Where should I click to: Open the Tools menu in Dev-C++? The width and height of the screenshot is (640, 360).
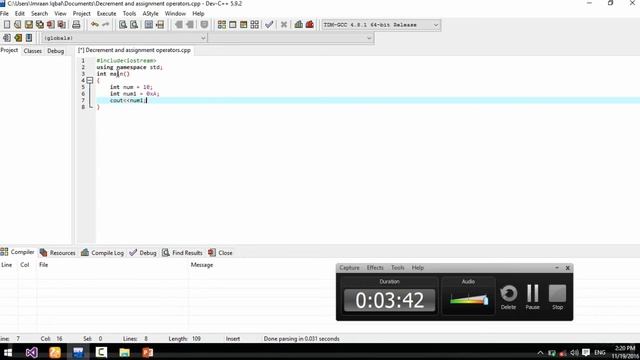pos(129,13)
